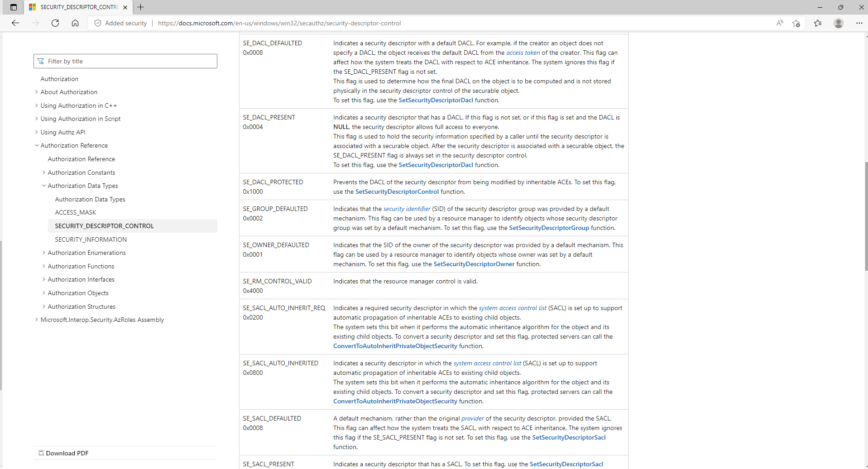
Task: Open the tab actions menu icon
Action: pyautogui.click(x=14, y=7)
